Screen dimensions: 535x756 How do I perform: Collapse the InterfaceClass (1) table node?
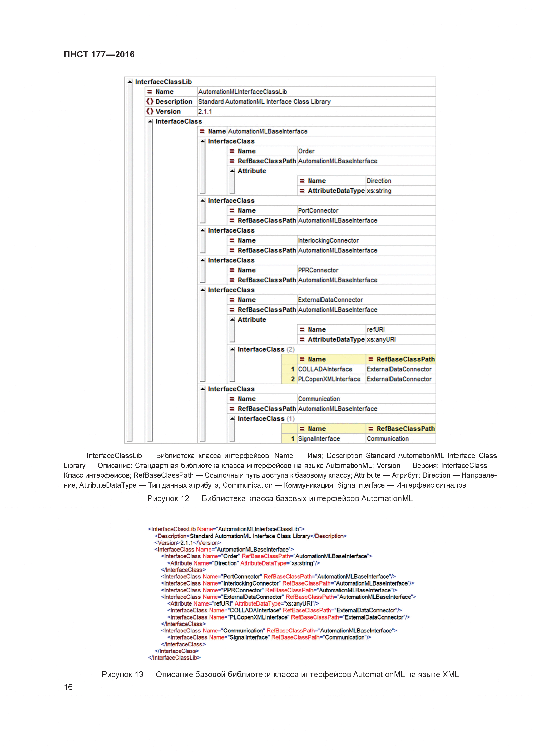pos(233,418)
